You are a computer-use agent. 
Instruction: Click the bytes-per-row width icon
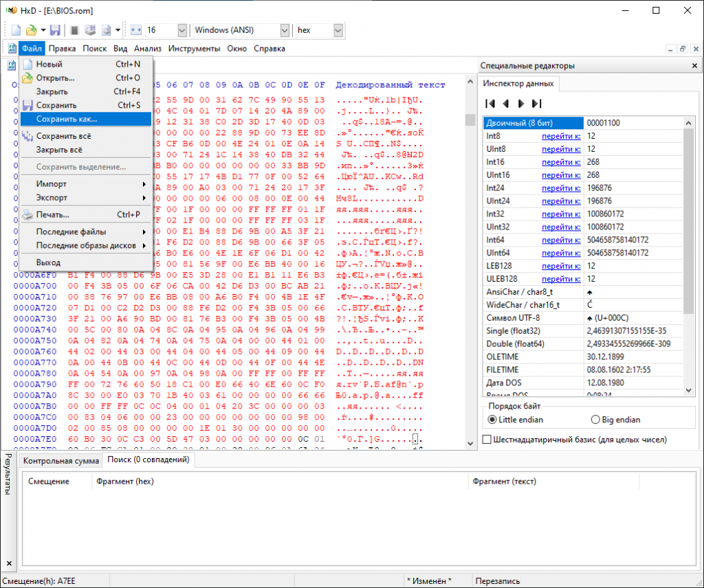click(136, 30)
